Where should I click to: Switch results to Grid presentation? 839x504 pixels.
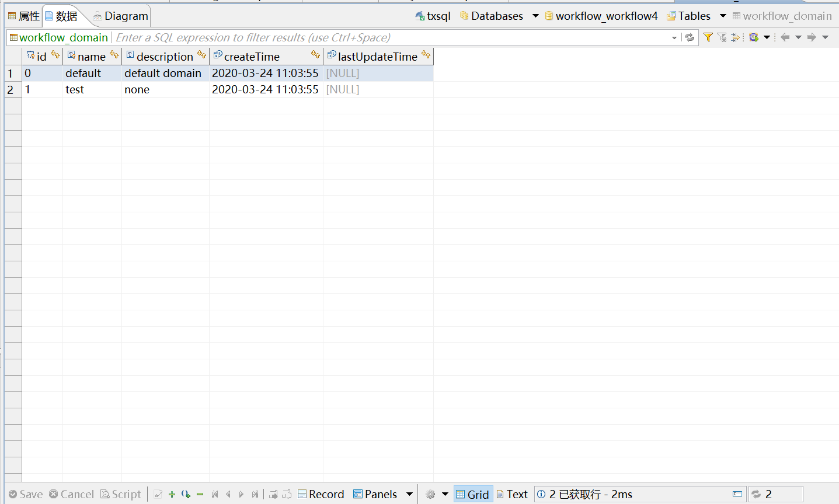473,494
